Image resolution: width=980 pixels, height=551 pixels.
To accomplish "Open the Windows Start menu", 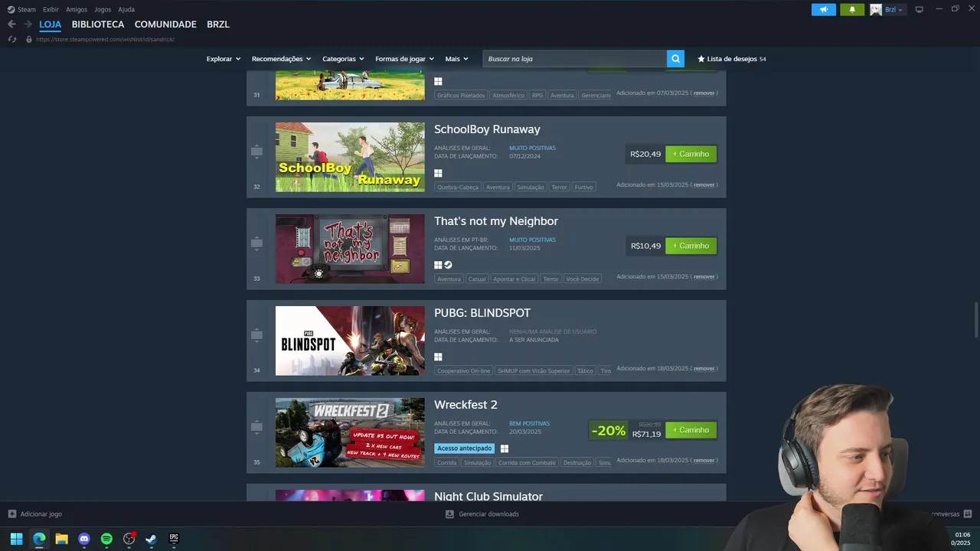I will pyautogui.click(x=16, y=539).
